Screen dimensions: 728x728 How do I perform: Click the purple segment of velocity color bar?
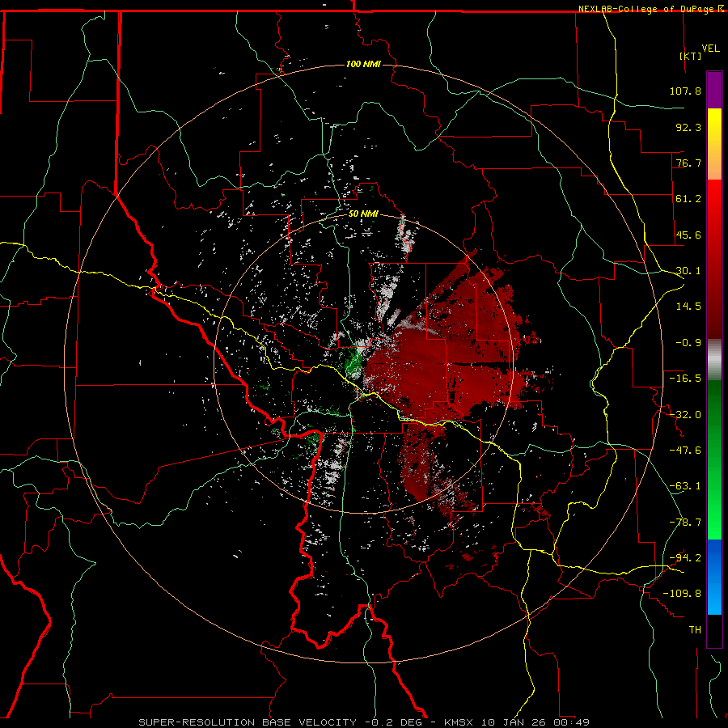[714, 90]
